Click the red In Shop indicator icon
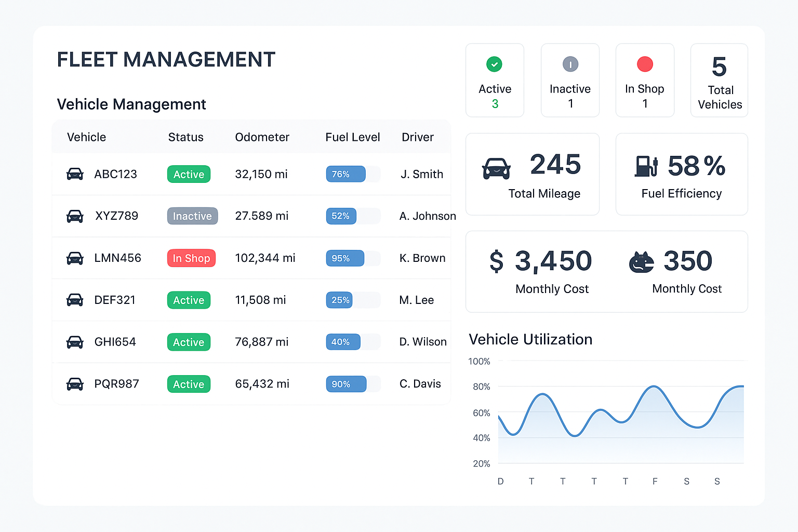Screen dimensions: 798x532 644,64
